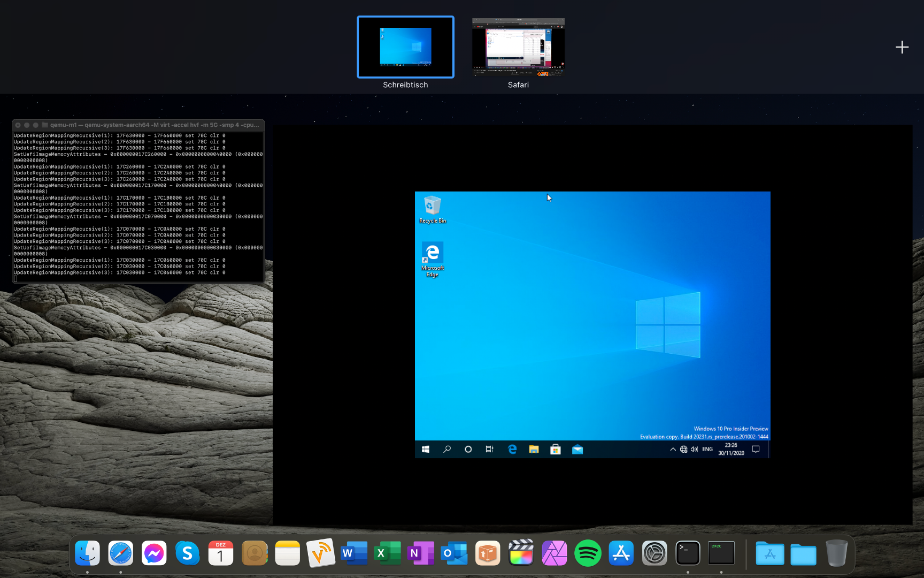Open the ENG language input selector
The width and height of the screenshot is (924, 578).
(707, 450)
